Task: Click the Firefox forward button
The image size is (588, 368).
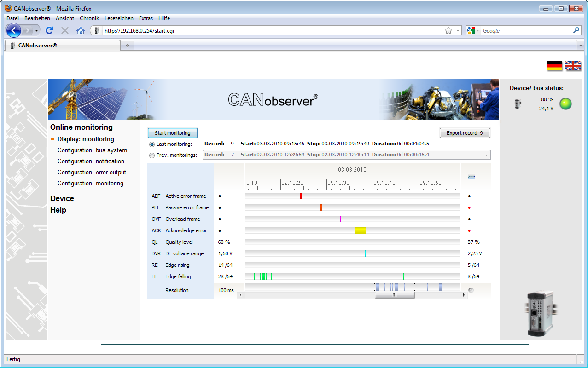Action: 28,31
